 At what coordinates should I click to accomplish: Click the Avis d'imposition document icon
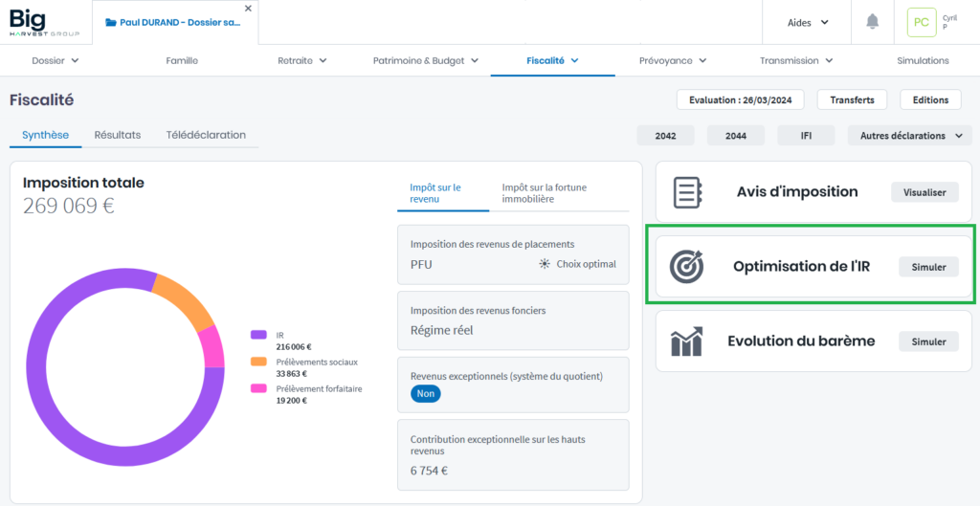[x=688, y=192]
